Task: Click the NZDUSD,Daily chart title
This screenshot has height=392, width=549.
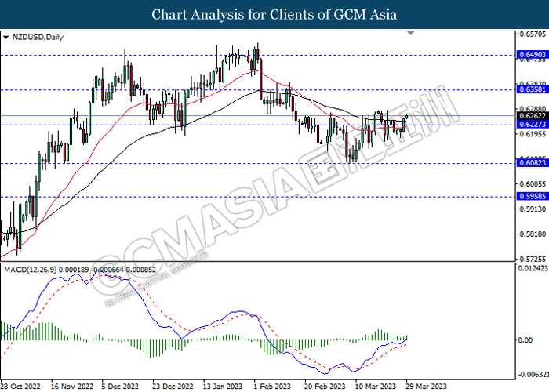Action: pyautogui.click(x=38, y=37)
